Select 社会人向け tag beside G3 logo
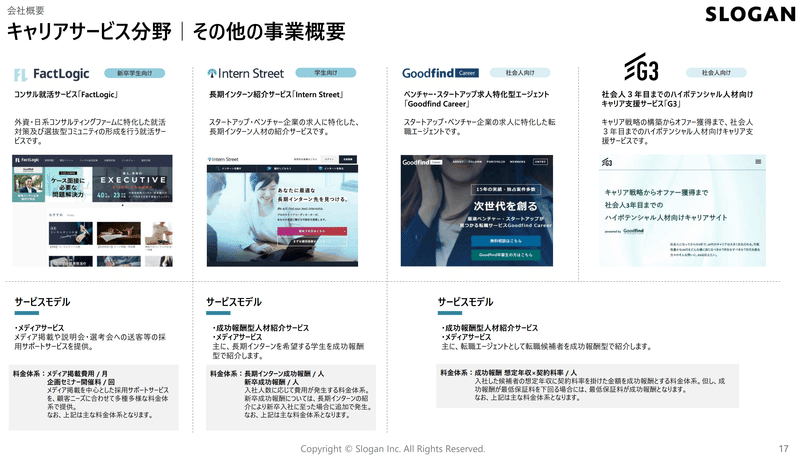This screenshot has width=800, height=456. click(716, 72)
